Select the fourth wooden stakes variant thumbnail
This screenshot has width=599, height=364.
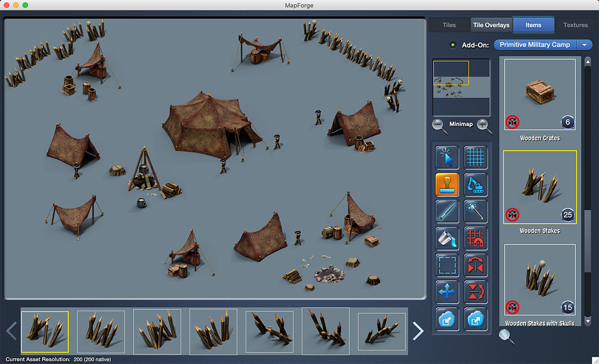(x=213, y=332)
